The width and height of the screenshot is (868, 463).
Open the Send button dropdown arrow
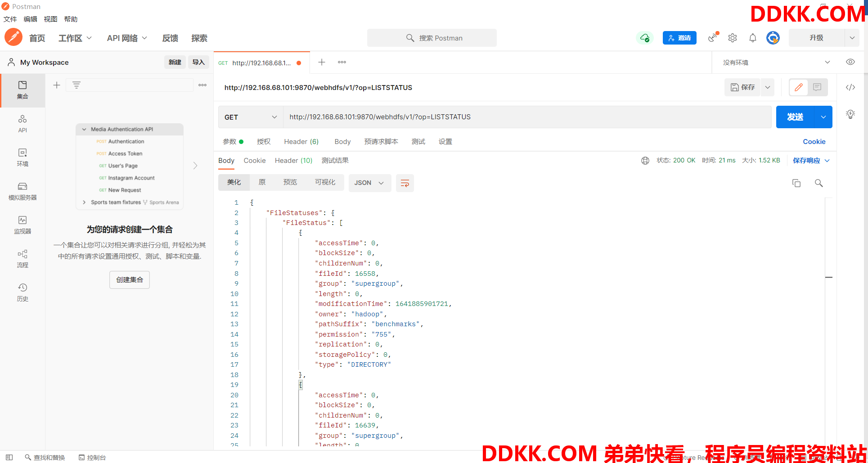click(x=823, y=117)
